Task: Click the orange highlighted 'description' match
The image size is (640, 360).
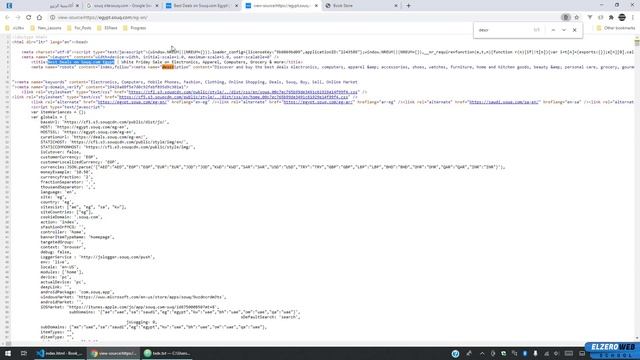Action: tap(168, 67)
